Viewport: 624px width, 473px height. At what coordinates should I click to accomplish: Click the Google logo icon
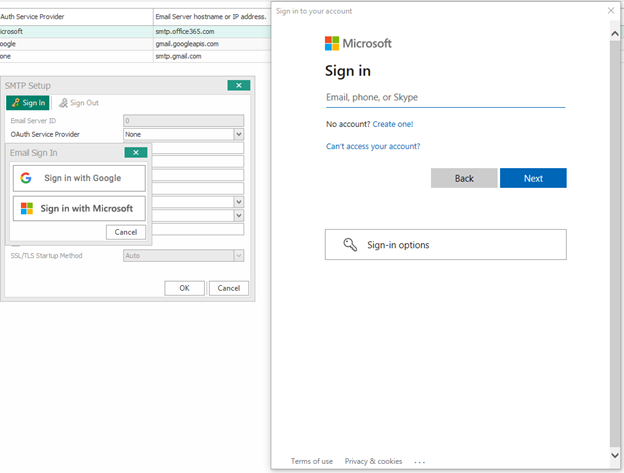click(x=26, y=178)
